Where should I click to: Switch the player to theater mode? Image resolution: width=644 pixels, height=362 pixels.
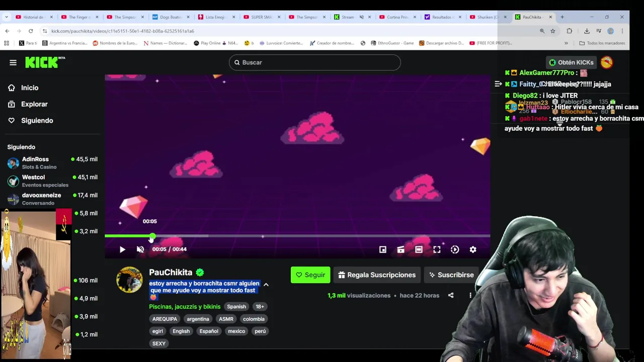click(x=419, y=249)
